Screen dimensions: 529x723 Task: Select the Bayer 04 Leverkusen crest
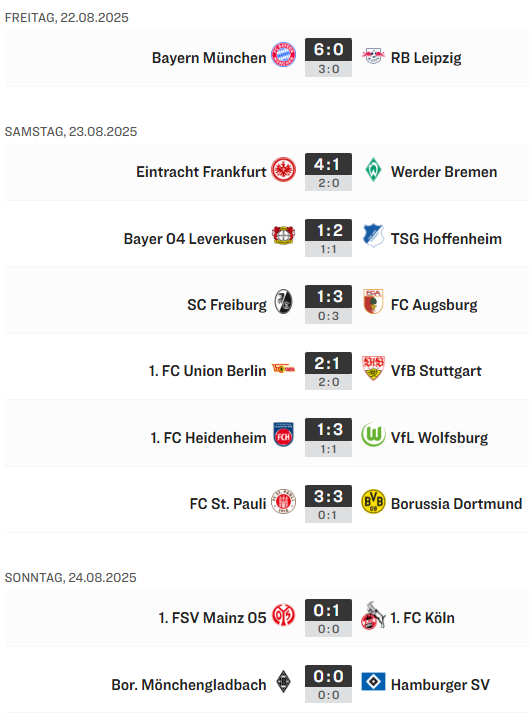tap(283, 236)
